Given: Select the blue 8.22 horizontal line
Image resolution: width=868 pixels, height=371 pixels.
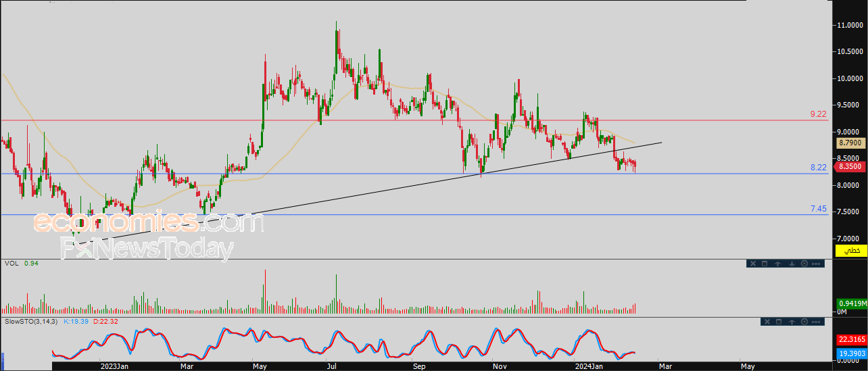Looking at the screenshot, I should coord(414,174).
